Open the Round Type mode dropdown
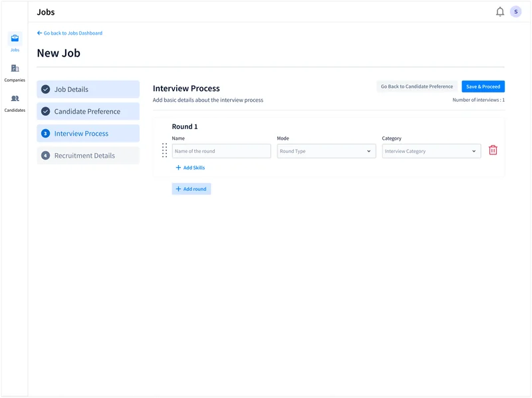Image resolution: width=532 pixels, height=398 pixels. click(x=327, y=151)
